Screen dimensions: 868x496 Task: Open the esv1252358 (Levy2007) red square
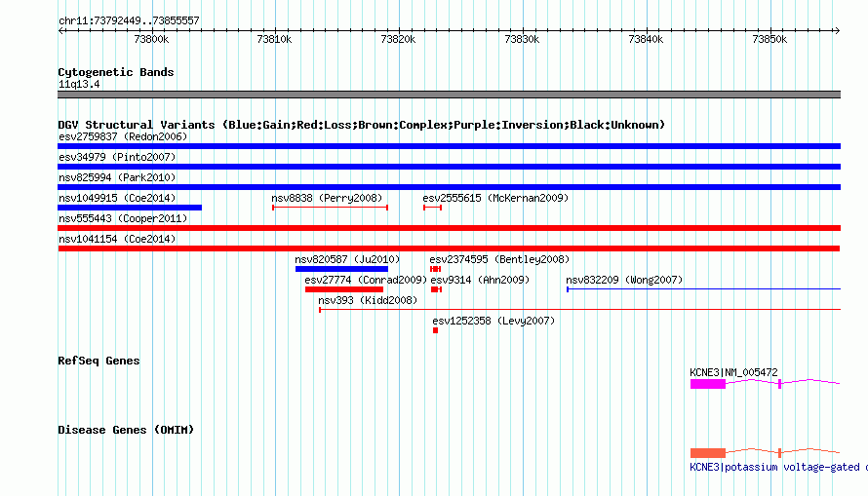click(x=436, y=330)
